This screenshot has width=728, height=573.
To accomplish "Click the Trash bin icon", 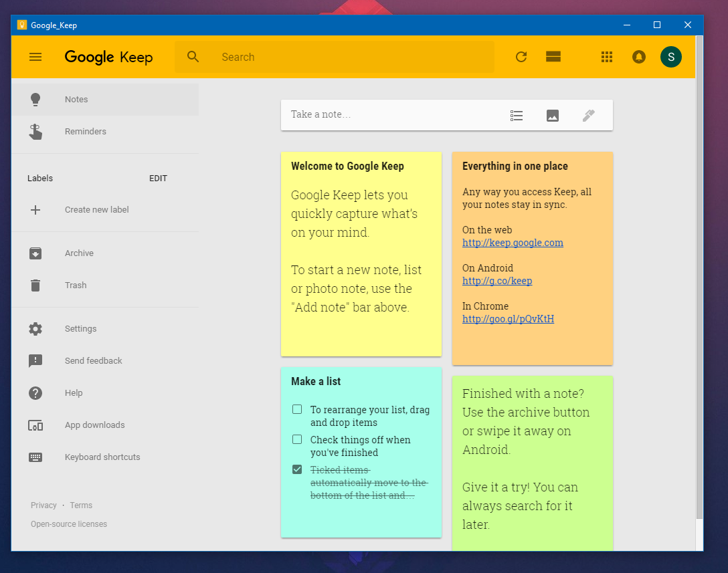I will [35, 285].
